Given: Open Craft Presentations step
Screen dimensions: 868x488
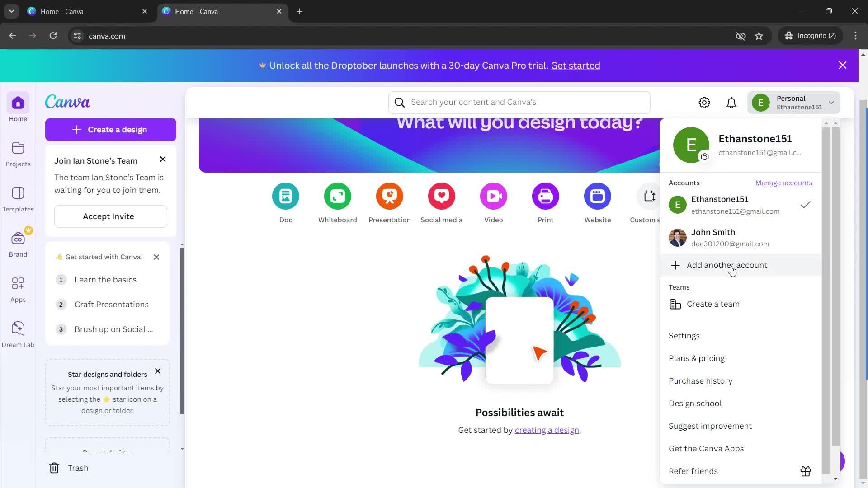Looking at the screenshot, I should (108, 305).
